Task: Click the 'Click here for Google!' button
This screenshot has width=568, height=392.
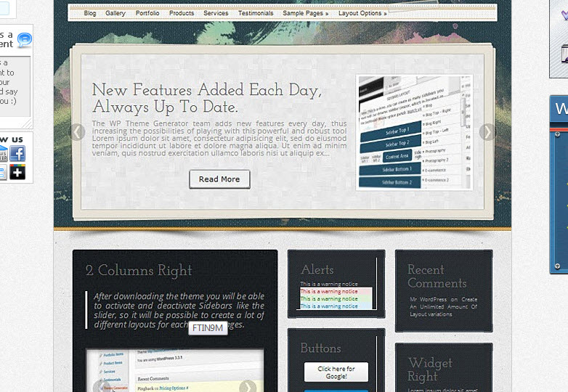Action: (336, 372)
